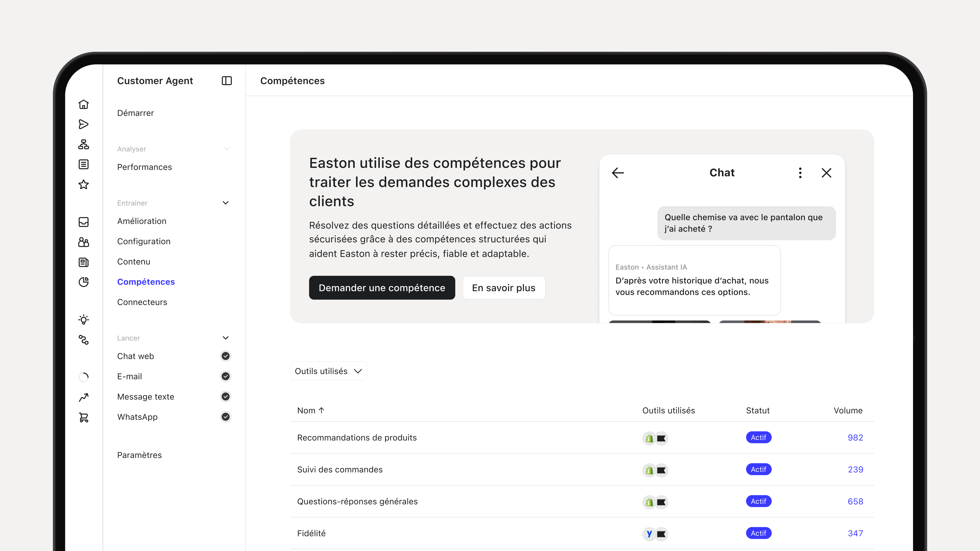980x551 pixels.
Task: Open the people contacts icon
Action: (83, 242)
